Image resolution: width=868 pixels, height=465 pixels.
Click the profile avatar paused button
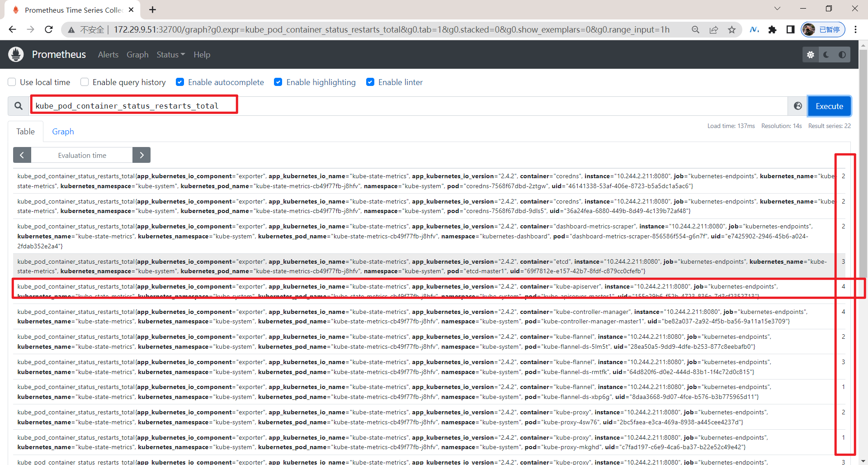click(x=823, y=29)
